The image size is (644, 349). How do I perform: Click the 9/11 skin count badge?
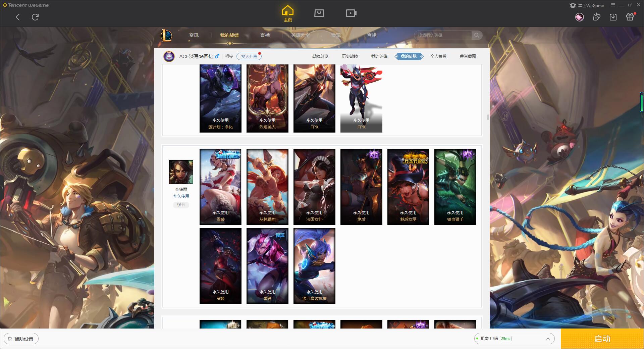coord(181,205)
